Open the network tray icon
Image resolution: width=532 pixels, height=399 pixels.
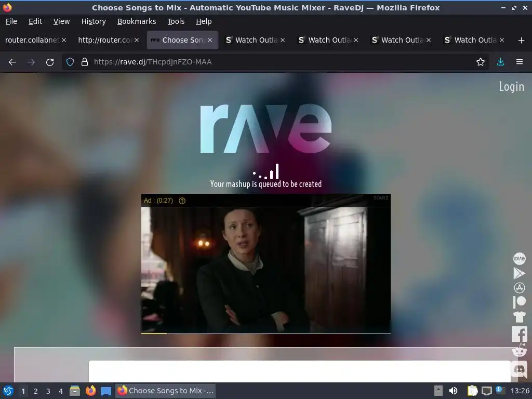[486, 391]
